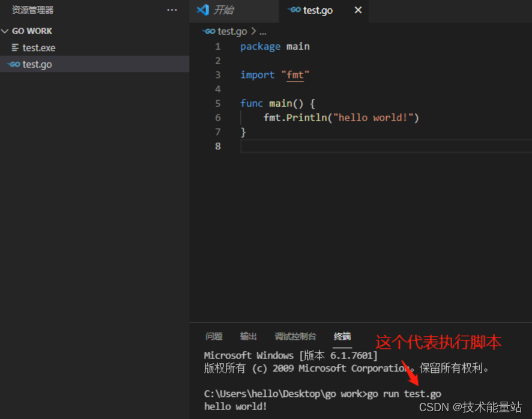Image resolution: width=532 pixels, height=419 pixels.
Task: Click the Go icon in the breadcrumb
Action: [209, 31]
